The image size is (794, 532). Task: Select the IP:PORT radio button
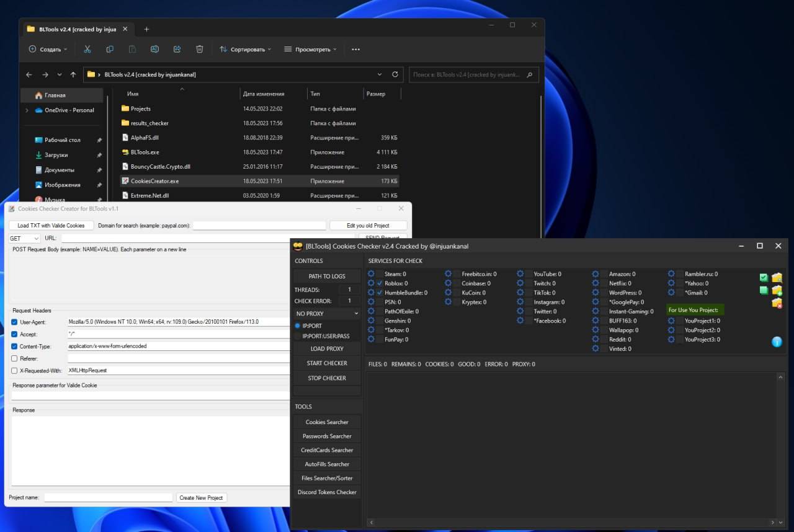point(298,326)
